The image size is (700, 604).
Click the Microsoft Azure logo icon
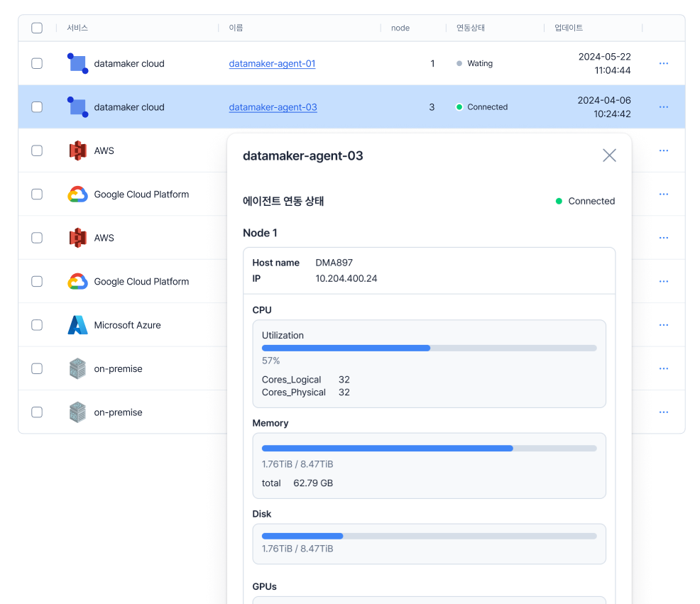coord(77,325)
